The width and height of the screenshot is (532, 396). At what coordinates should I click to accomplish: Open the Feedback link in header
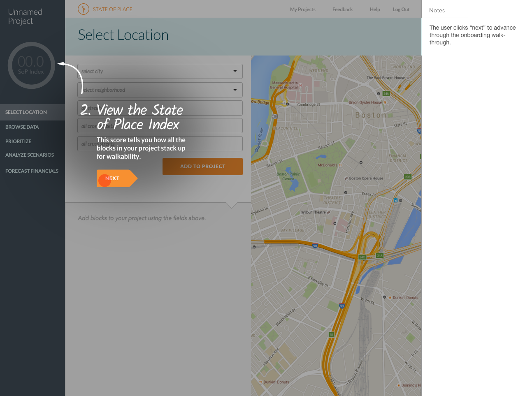click(x=342, y=9)
